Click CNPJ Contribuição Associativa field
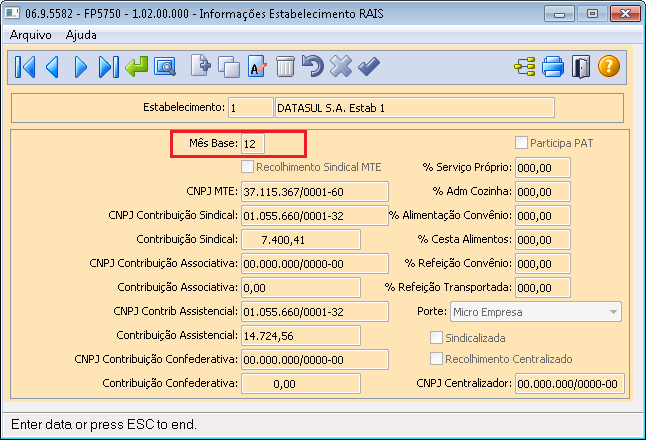 click(315, 264)
